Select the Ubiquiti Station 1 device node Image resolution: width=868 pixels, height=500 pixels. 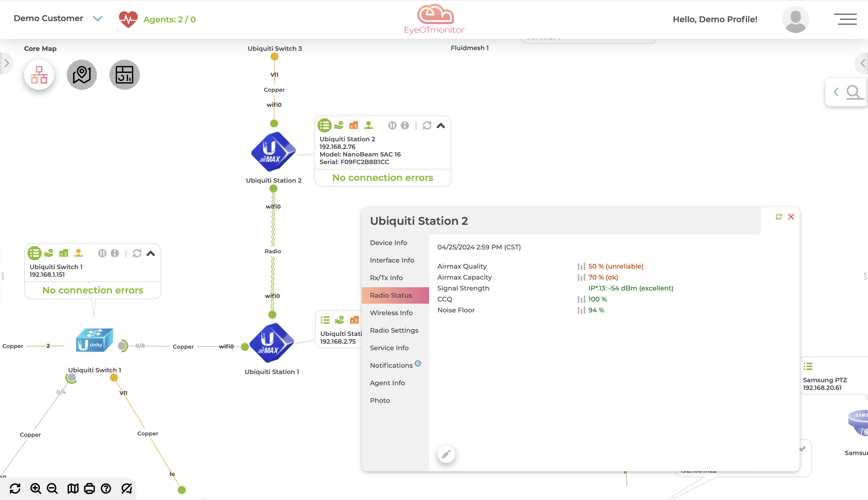pos(272,343)
